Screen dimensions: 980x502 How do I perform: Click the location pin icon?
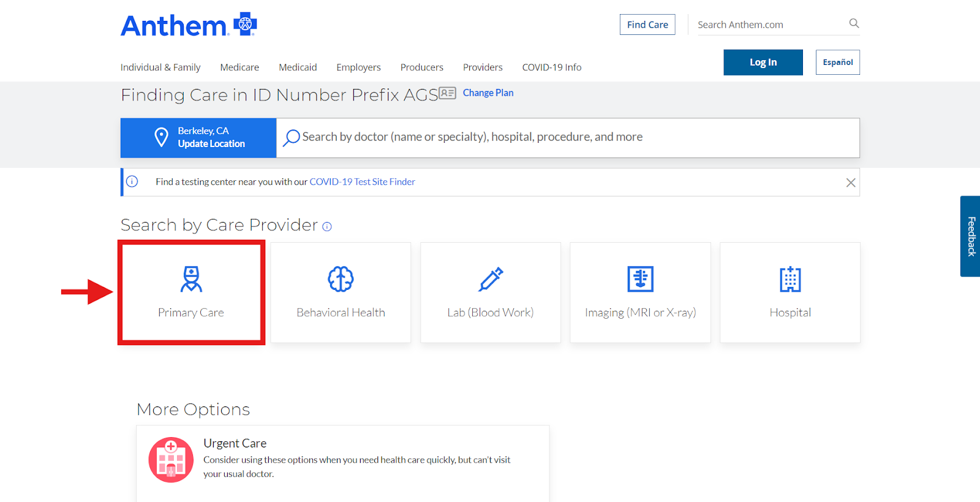(x=161, y=137)
